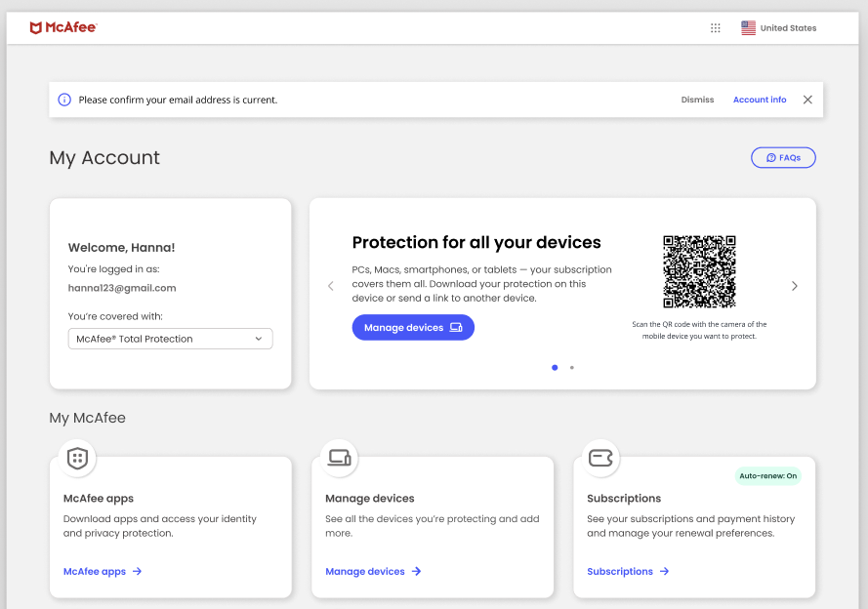Click the blue Manage devices button

tap(413, 328)
